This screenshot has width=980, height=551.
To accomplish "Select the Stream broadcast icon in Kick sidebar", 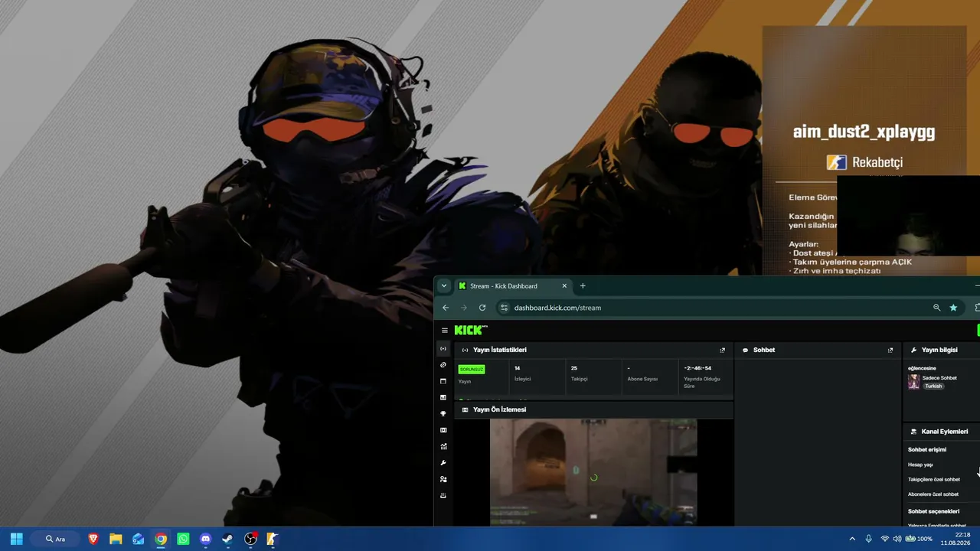I will pyautogui.click(x=443, y=349).
